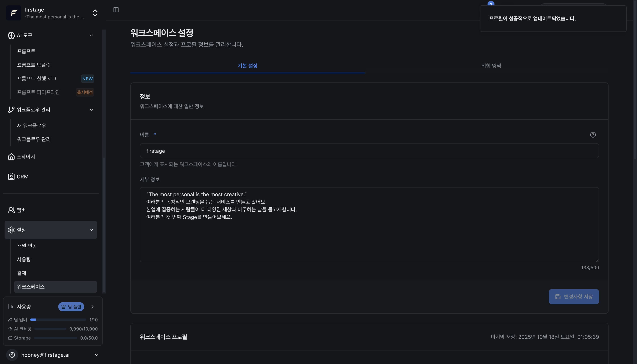Click the 설정 gear icon
Viewport: 637px width, 364px height.
point(11,230)
